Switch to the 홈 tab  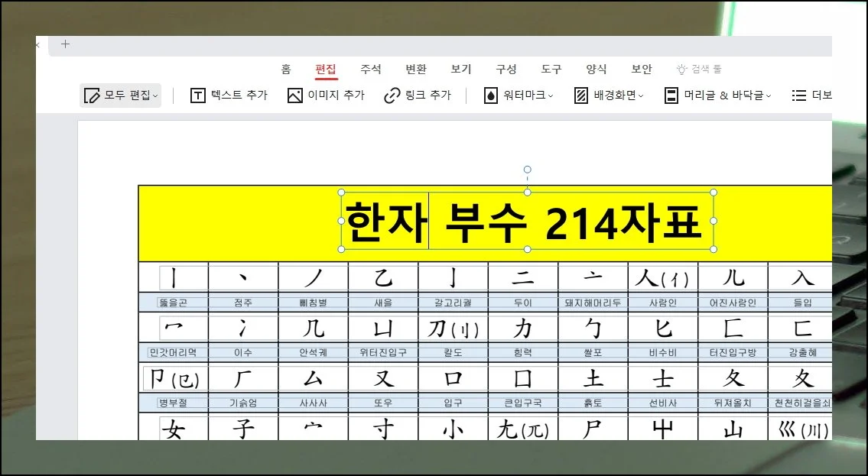285,69
